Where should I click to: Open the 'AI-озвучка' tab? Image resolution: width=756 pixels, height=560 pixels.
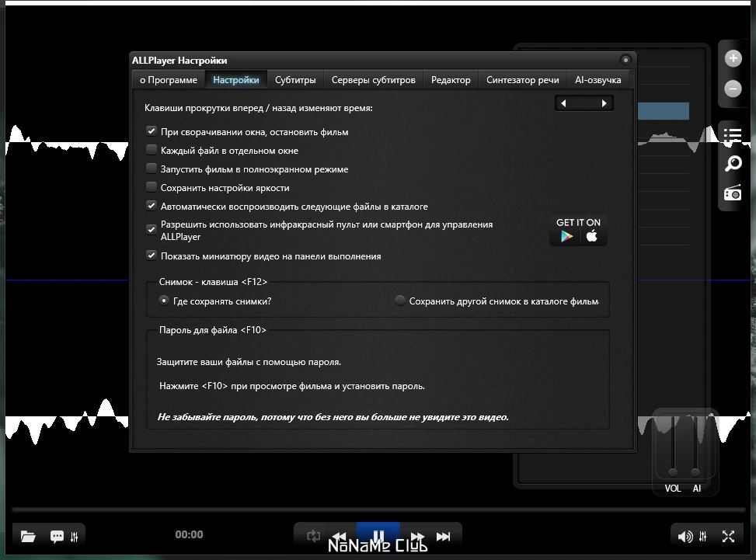pos(597,80)
